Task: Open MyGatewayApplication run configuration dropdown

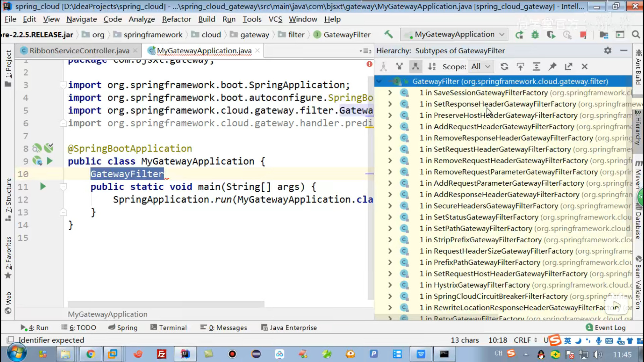Action: coord(455,35)
